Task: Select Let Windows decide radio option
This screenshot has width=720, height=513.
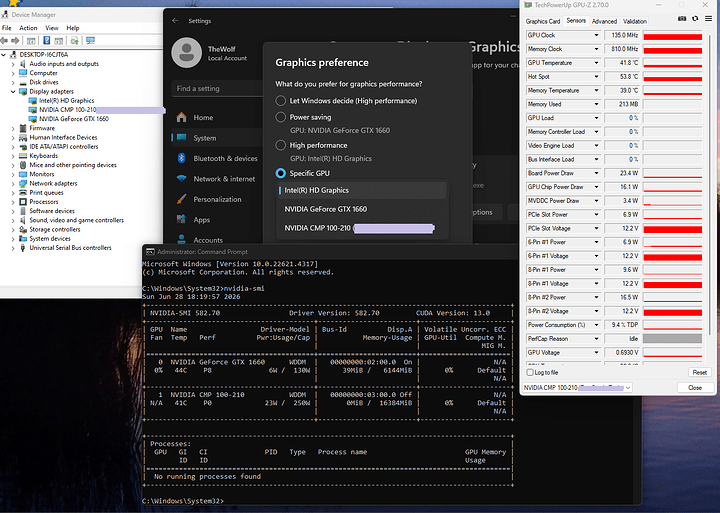Action: click(x=281, y=101)
